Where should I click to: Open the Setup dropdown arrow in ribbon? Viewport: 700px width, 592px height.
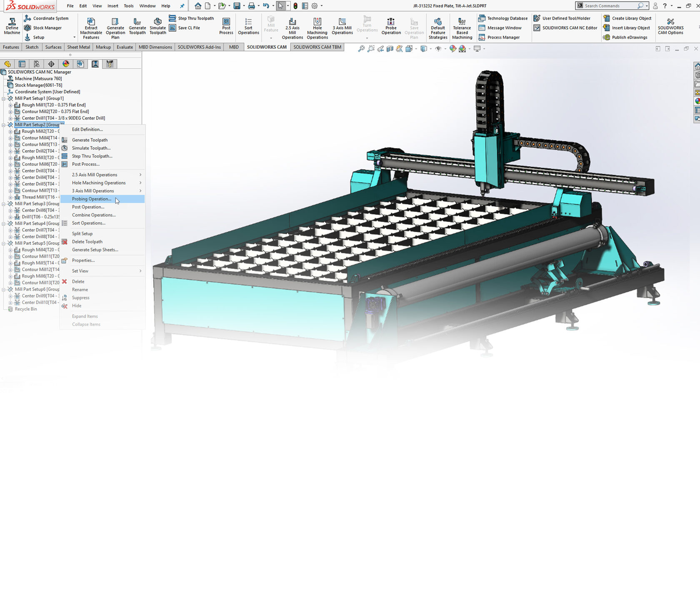point(75,37)
